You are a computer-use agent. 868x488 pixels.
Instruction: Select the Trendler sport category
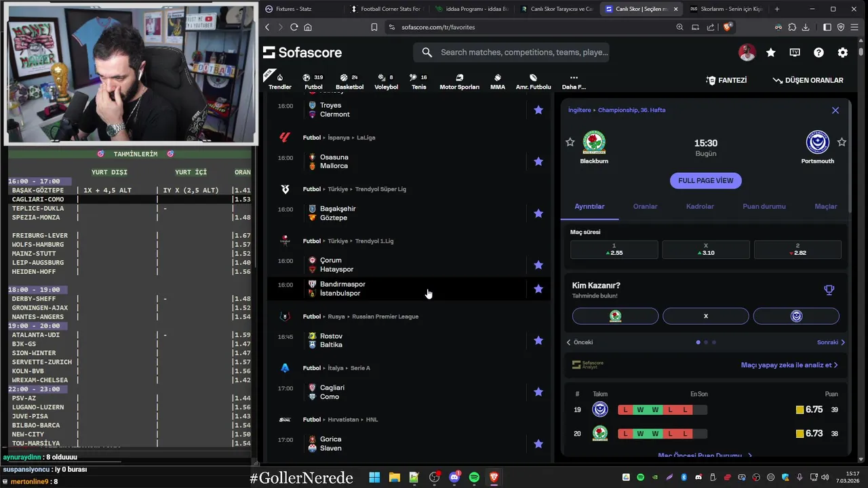280,81
